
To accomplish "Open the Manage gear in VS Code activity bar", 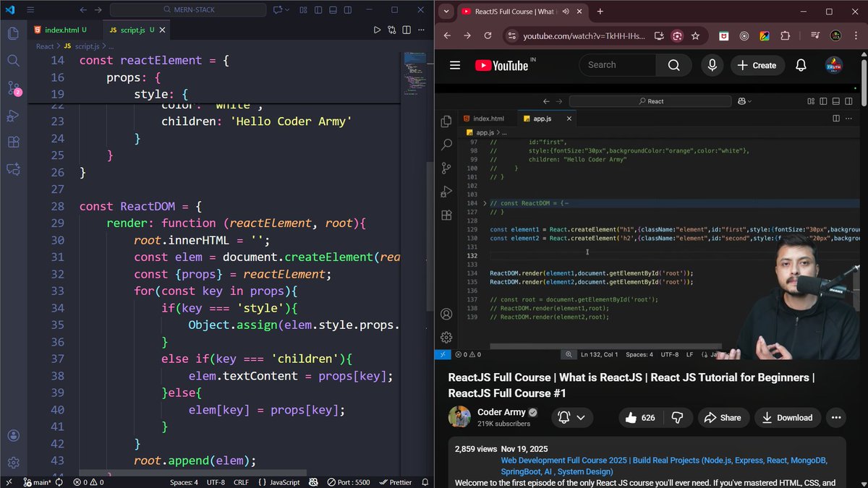I will (13, 462).
